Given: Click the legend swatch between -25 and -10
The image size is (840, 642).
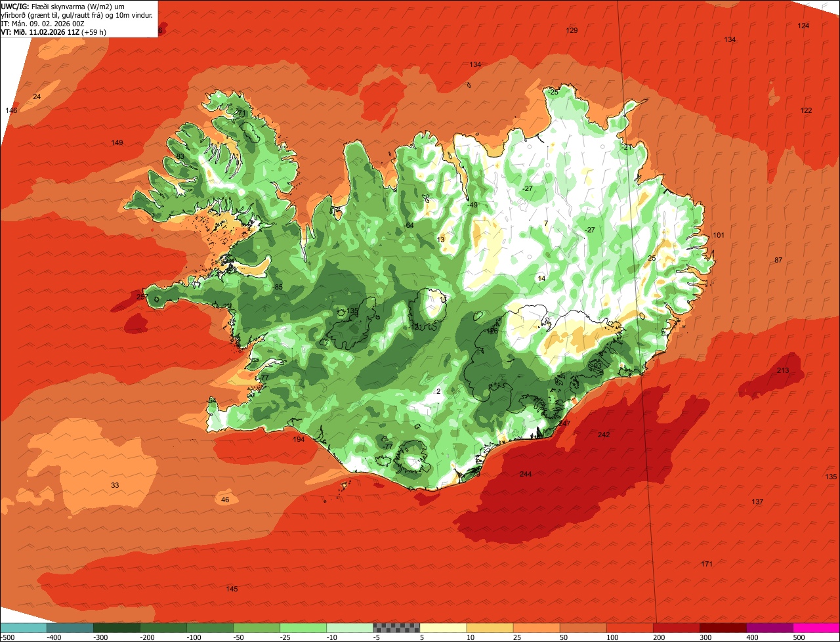Looking at the screenshot, I should [x=303, y=628].
